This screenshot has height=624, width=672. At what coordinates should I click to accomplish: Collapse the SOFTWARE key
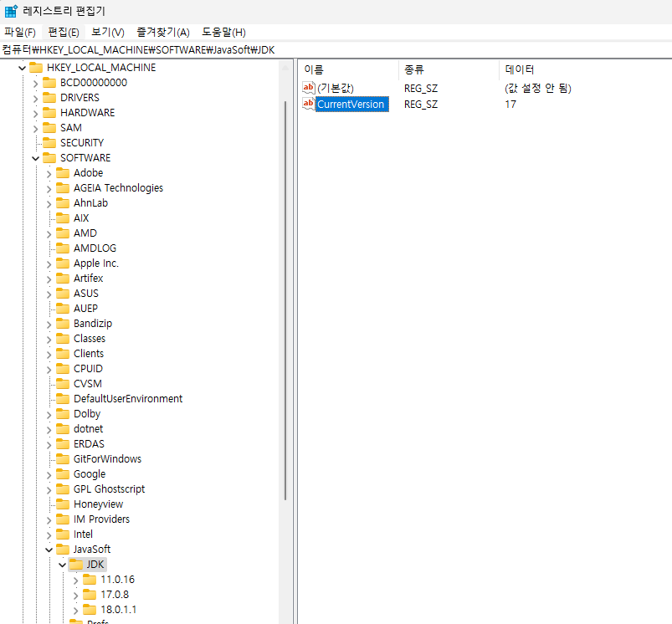(36, 158)
